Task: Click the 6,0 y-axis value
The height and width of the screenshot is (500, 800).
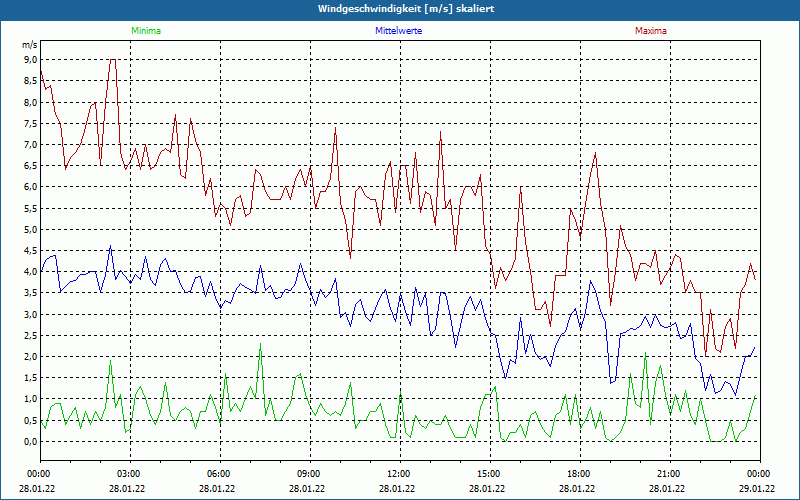Action: coord(31,187)
